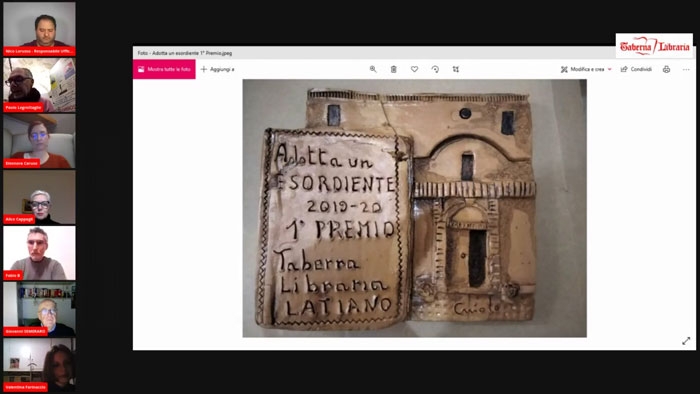Select Paolo Legrottaglie's video thumbnail

(39, 85)
